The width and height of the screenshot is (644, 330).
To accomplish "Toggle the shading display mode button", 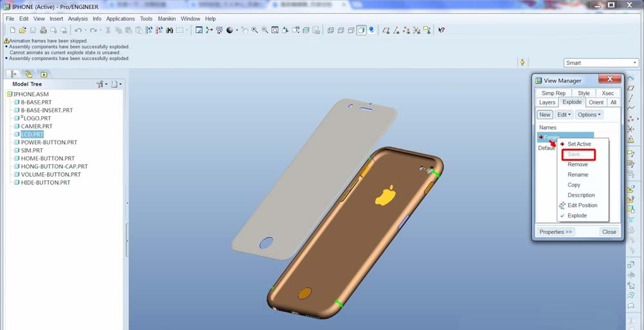I will pyautogui.click(x=361, y=30).
